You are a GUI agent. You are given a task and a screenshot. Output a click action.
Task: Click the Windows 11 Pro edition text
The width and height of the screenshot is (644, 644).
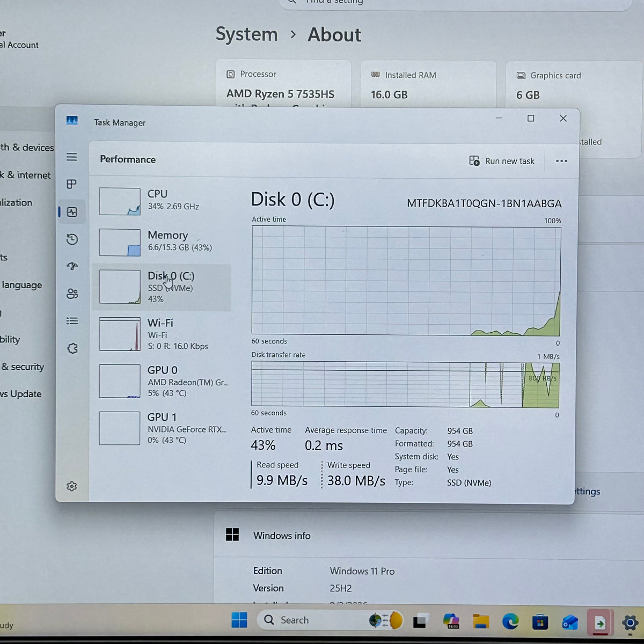click(x=362, y=572)
